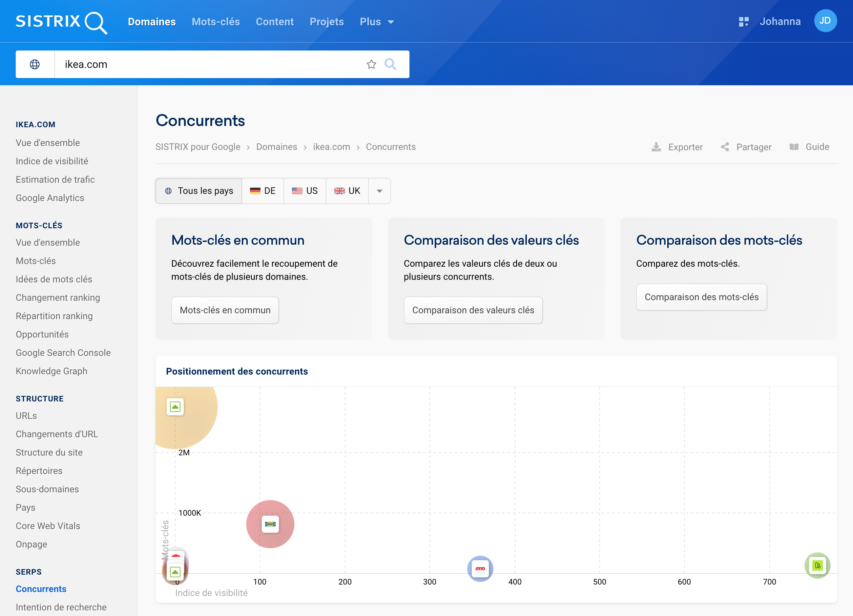Expand the Plus menu dropdown
The image size is (853, 616).
377,22
